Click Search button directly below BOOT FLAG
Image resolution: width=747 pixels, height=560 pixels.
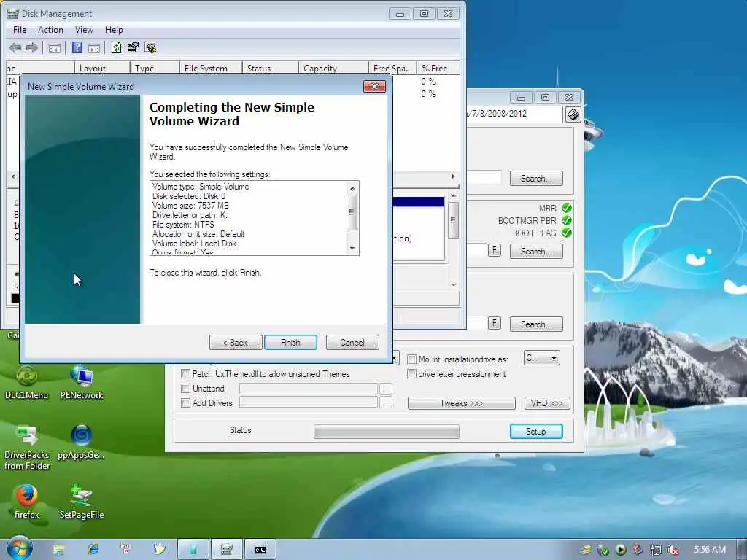tap(536, 252)
